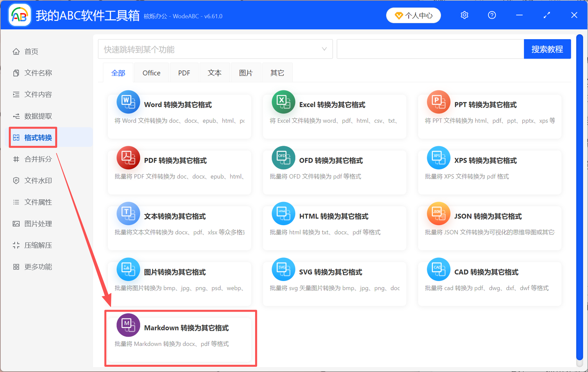The width and height of the screenshot is (588, 372).
Task: Select the CAD 转换为其它格式 icon
Action: [x=439, y=269]
